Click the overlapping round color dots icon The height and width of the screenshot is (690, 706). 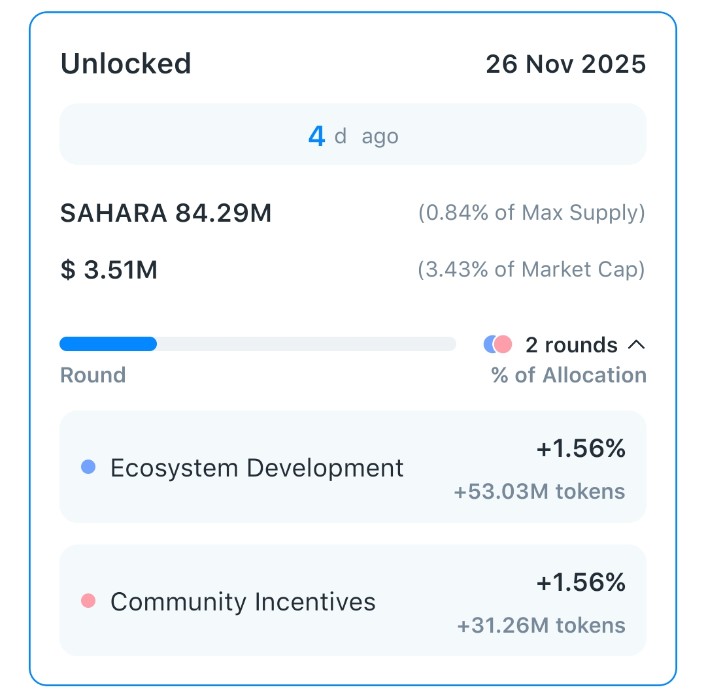pos(498,345)
